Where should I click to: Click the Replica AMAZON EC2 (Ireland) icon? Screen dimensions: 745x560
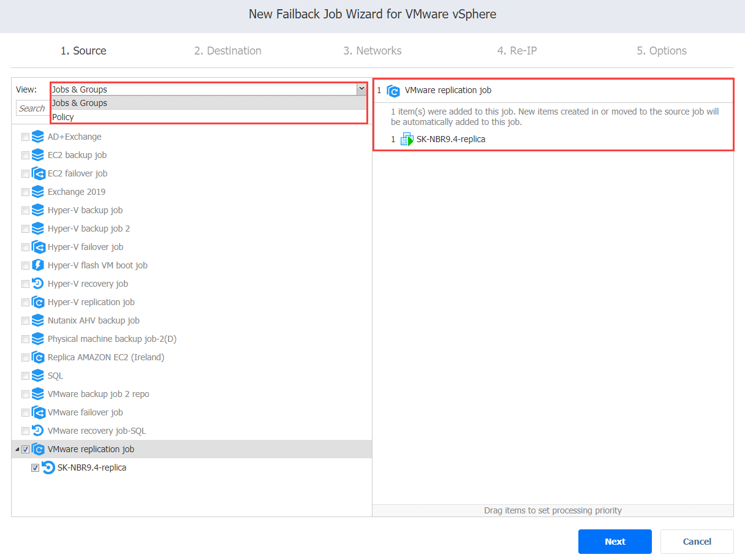38,357
